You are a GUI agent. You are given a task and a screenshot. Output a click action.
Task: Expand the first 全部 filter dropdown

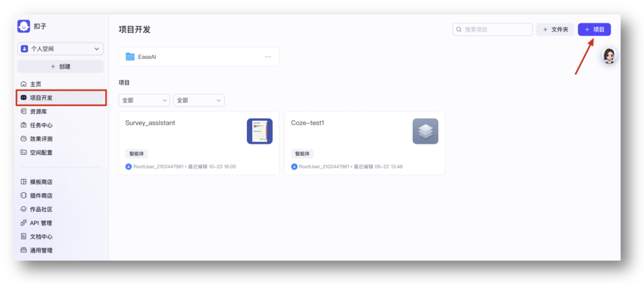(144, 100)
